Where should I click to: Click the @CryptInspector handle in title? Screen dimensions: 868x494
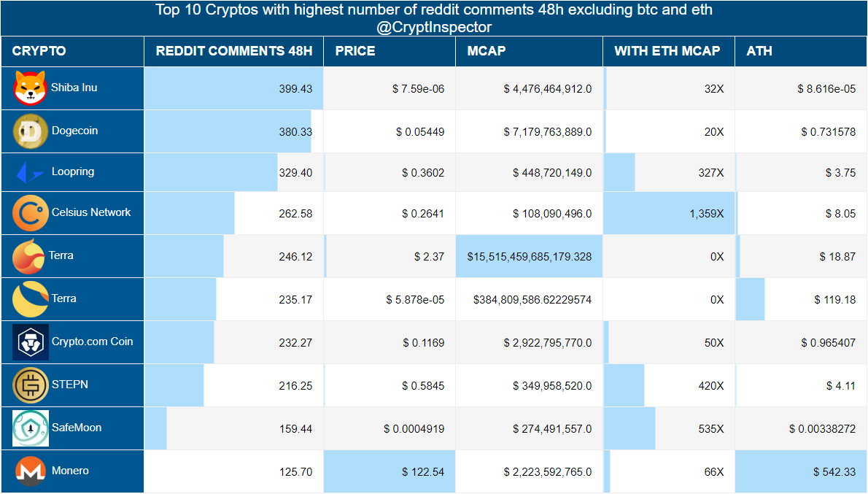(434, 27)
